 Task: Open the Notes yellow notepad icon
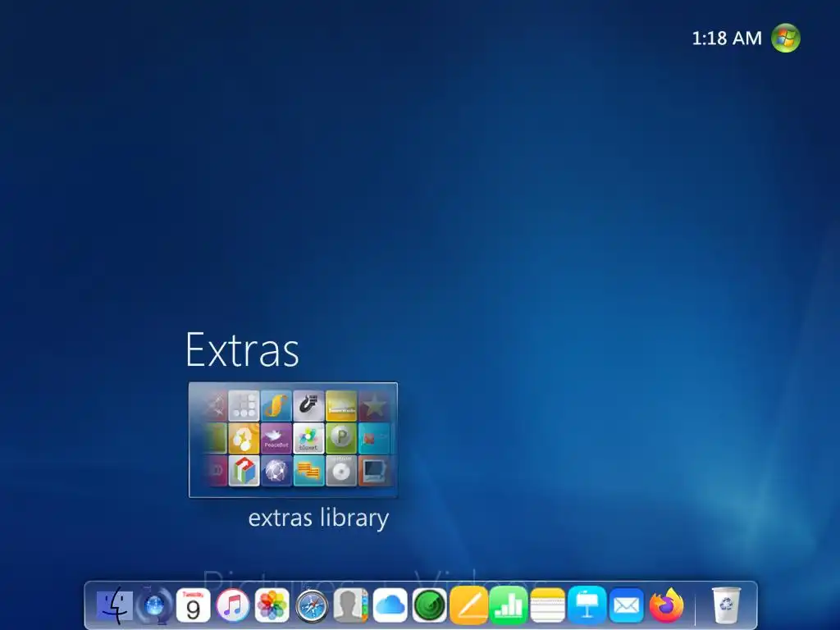(547, 606)
